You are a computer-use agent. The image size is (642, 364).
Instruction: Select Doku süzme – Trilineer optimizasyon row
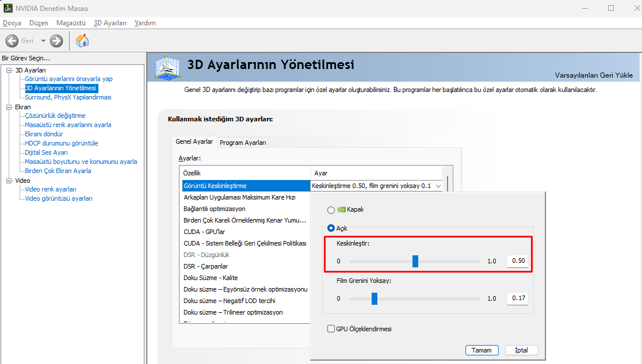coord(246,312)
